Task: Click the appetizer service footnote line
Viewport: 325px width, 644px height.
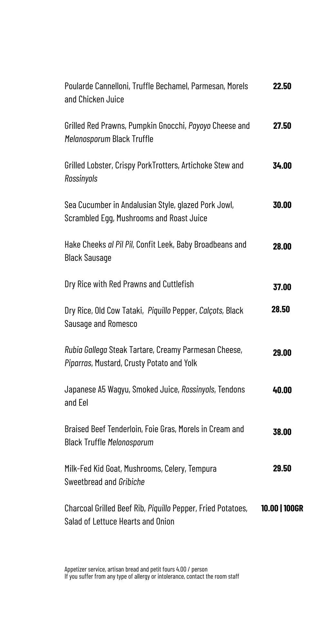Action: click(136, 569)
